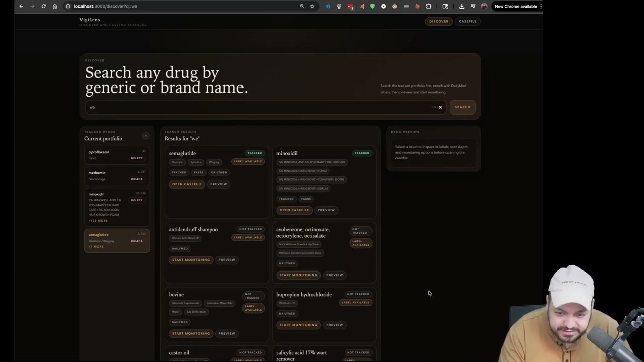
Task: Expand '+1 more' under semaglutide portfolio card
Action: click(96, 247)
